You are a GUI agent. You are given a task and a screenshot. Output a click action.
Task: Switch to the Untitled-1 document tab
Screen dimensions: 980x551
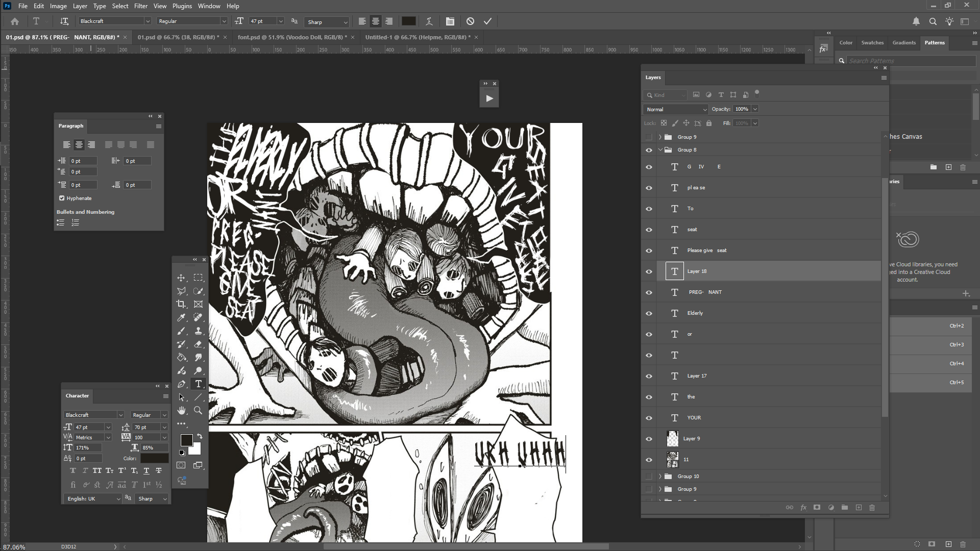click(418, 37)
